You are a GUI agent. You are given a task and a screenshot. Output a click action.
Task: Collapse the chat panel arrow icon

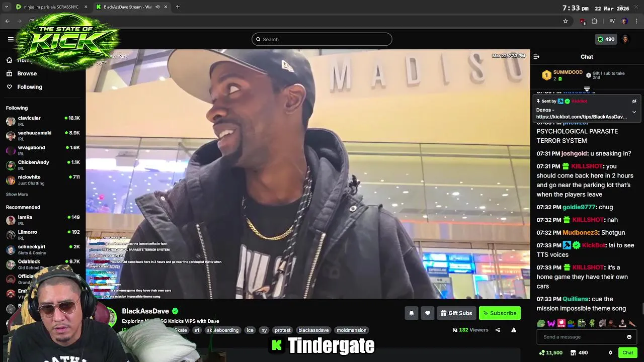(536, 57)
